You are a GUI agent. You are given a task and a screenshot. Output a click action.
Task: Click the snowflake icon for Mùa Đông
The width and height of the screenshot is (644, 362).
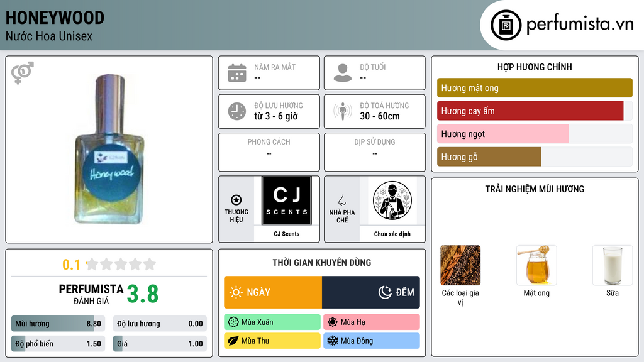coord(333,341)
